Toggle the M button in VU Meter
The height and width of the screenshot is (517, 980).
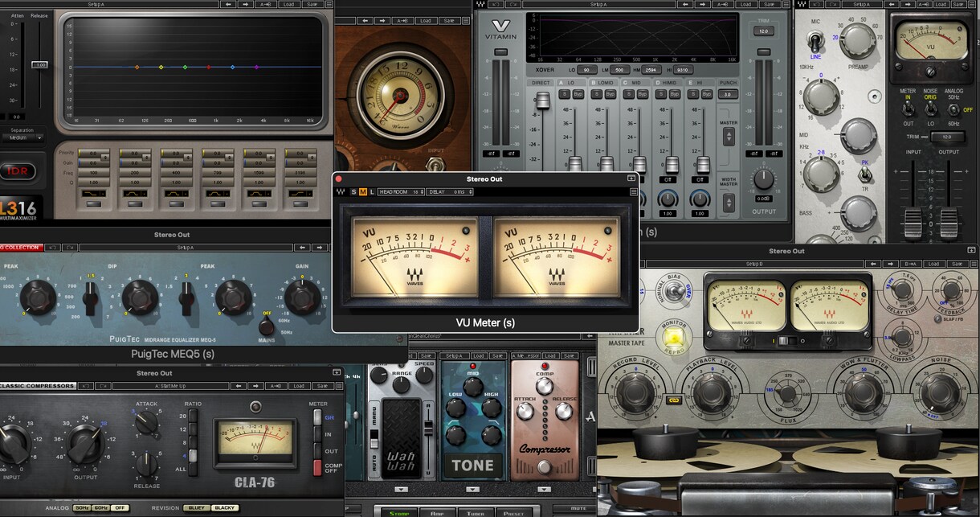(363, 191)
